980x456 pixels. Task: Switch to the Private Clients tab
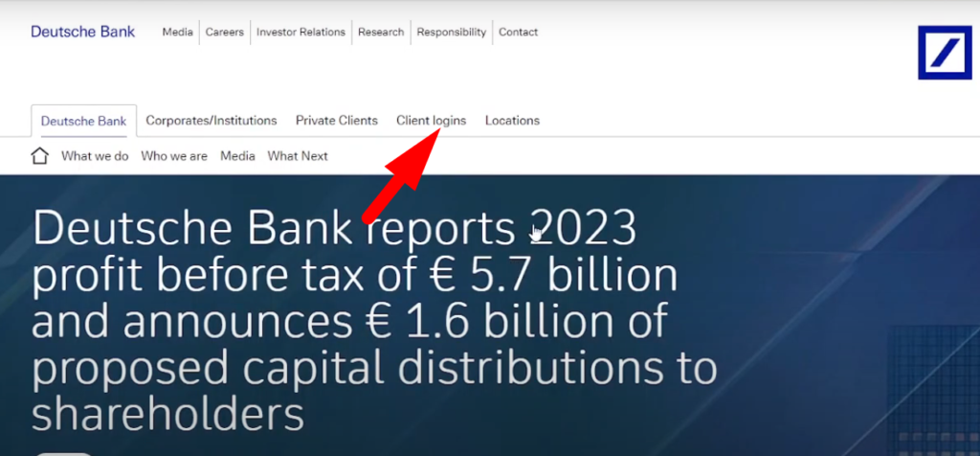(336, 121)
